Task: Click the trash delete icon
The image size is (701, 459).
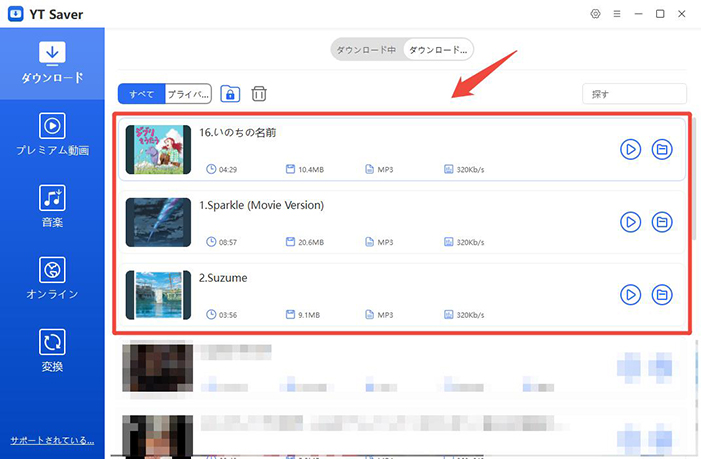Action: [x=259, y=94]
